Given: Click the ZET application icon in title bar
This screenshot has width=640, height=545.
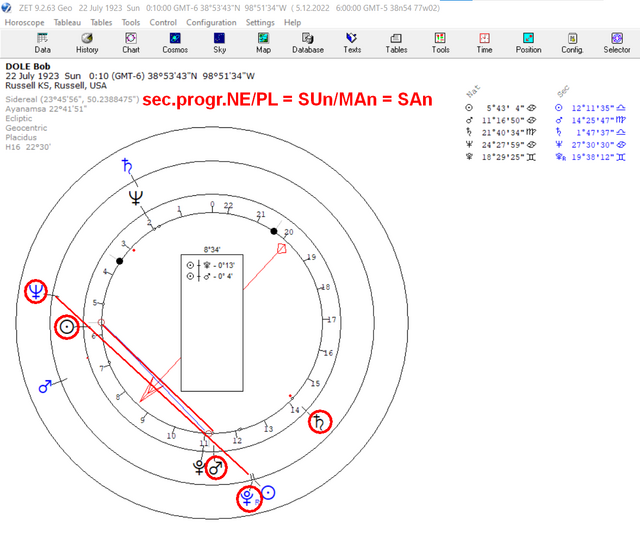Looking at the screenshot, I should pos(7,8).
